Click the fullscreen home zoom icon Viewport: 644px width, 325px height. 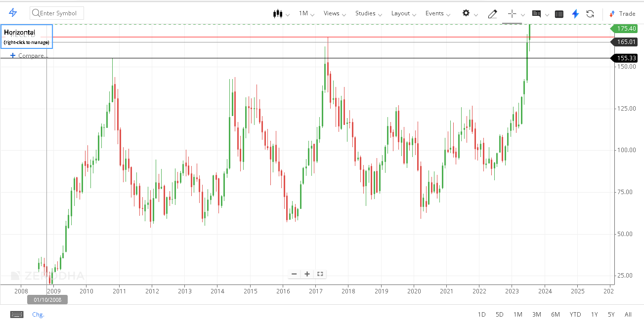click(320, 274)
